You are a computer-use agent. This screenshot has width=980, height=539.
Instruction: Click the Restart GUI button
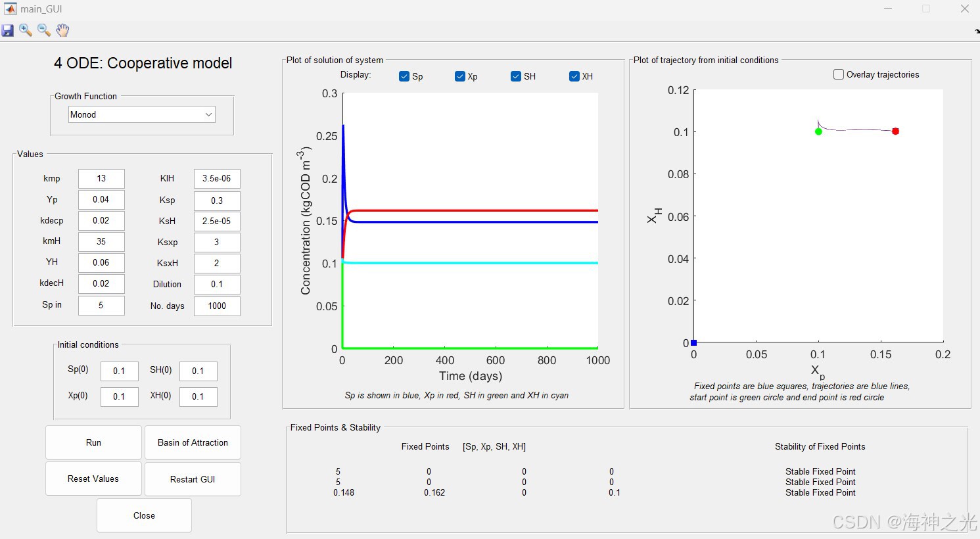tap(193, 479)
